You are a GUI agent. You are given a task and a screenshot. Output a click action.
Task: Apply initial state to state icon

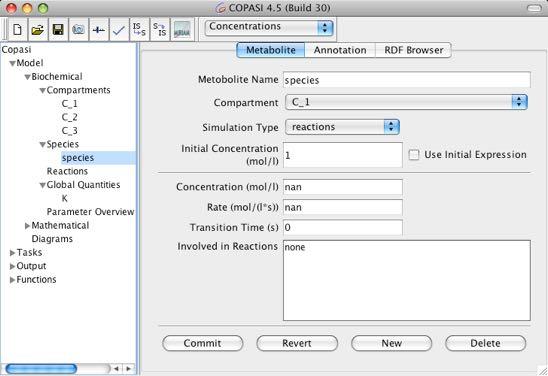(x=139, y=30)
